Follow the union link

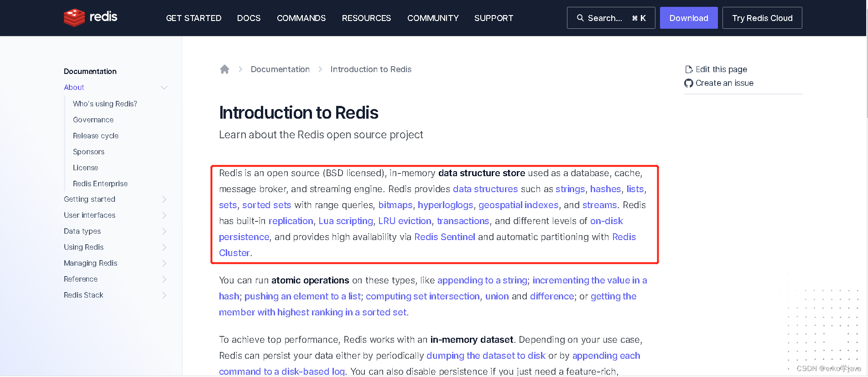pyautogui.click(x=497, y=296)
